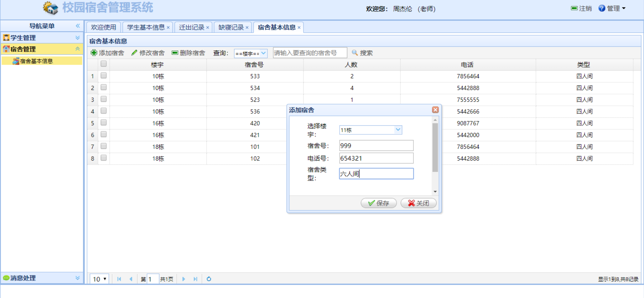
Task: Go to previous page of the grid
Action: pos(131,279)
